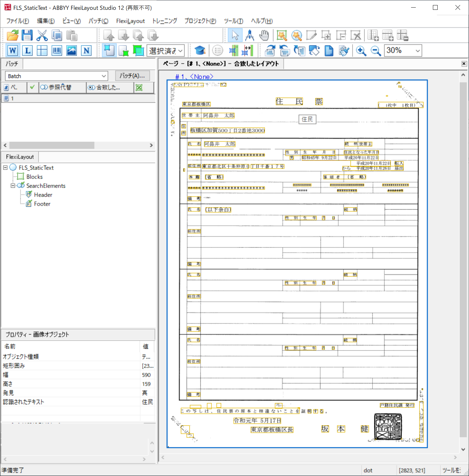Click the clipboard paste icon

tap(72, 35)
